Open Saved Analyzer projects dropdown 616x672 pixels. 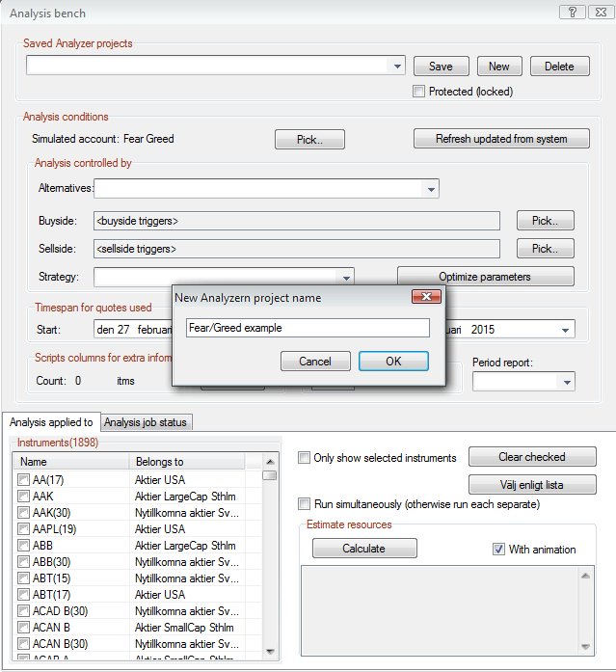tap(397, 66)
